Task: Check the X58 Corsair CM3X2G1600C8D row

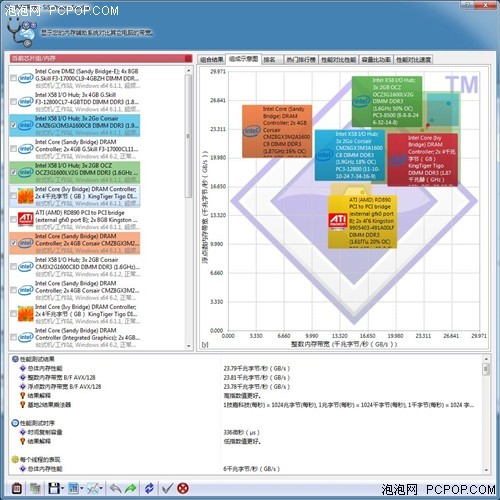Action: pyautogui.click(x=13, y=267)
